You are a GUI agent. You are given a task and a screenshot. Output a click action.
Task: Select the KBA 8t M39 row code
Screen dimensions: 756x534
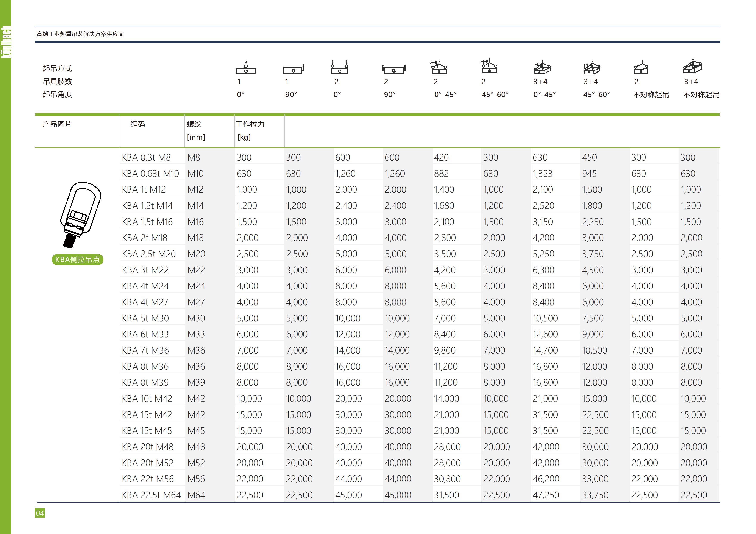click(145, 383)
